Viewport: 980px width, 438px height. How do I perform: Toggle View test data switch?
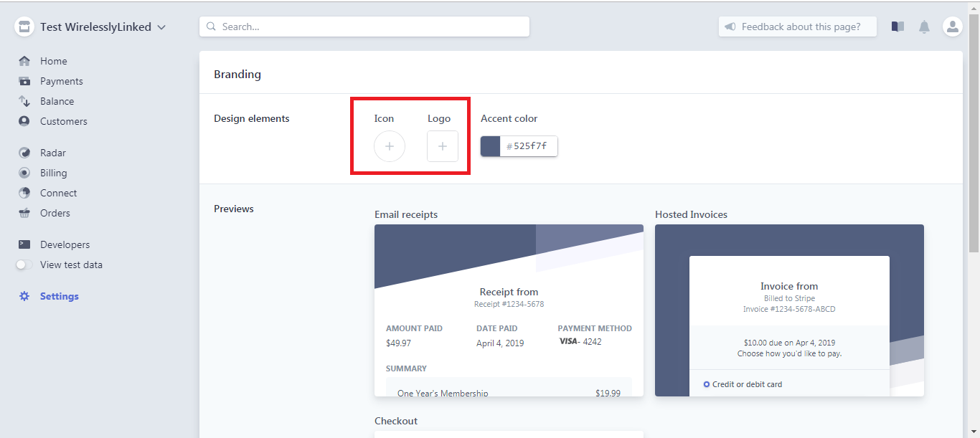[x=24, y=265]
